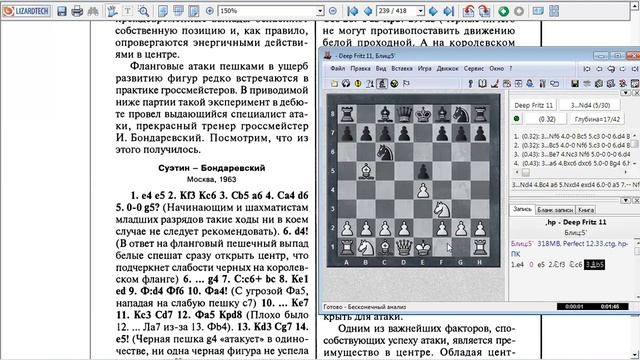Click the speech bubble chat icon
The width and height of the screenshot is (640, 360).
554,84
